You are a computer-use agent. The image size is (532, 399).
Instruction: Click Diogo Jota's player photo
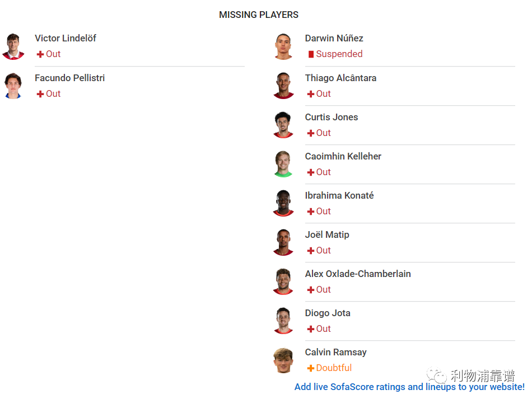[283, 321]
